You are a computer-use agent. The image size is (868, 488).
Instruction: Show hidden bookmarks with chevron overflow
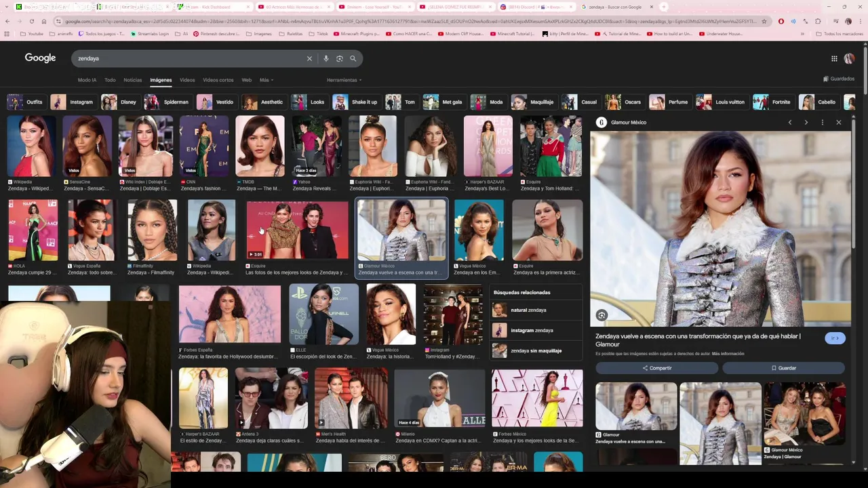tap(802, 33)
